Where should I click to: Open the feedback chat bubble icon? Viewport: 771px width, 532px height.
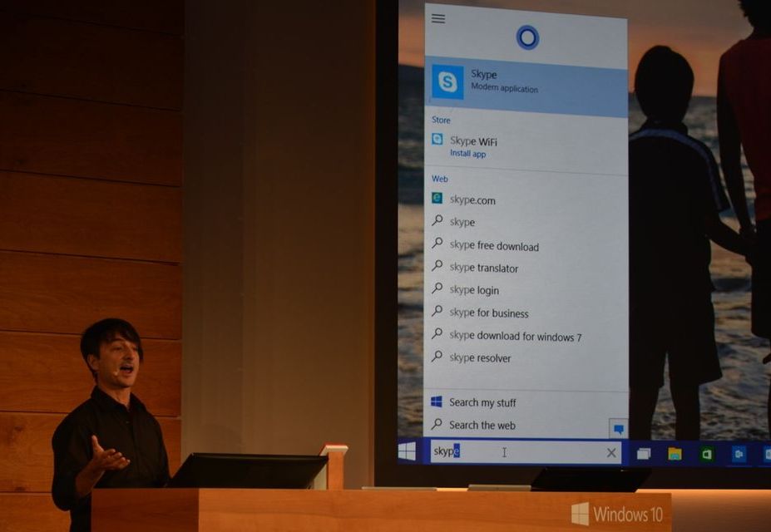[619, 429]
